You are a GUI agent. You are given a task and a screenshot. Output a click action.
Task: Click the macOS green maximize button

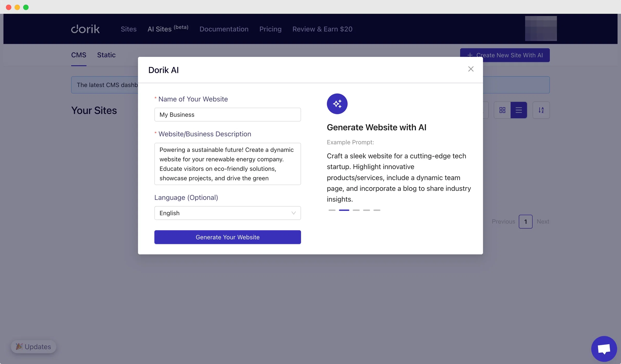coord(26,7)
